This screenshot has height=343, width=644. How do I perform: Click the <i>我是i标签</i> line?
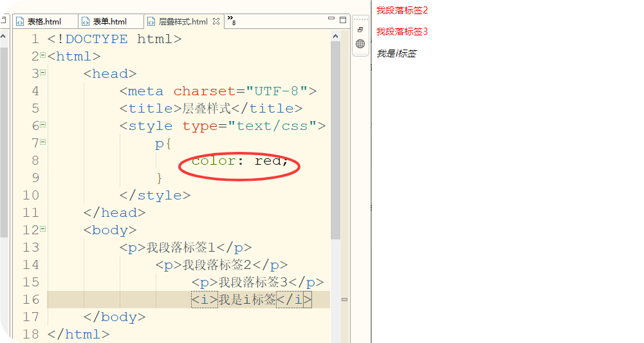[x=252, y=299]
